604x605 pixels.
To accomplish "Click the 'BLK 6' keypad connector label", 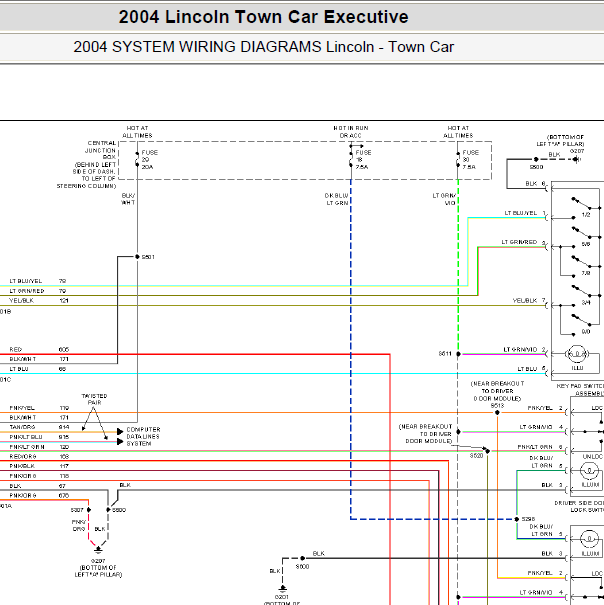I will (535, 184).
